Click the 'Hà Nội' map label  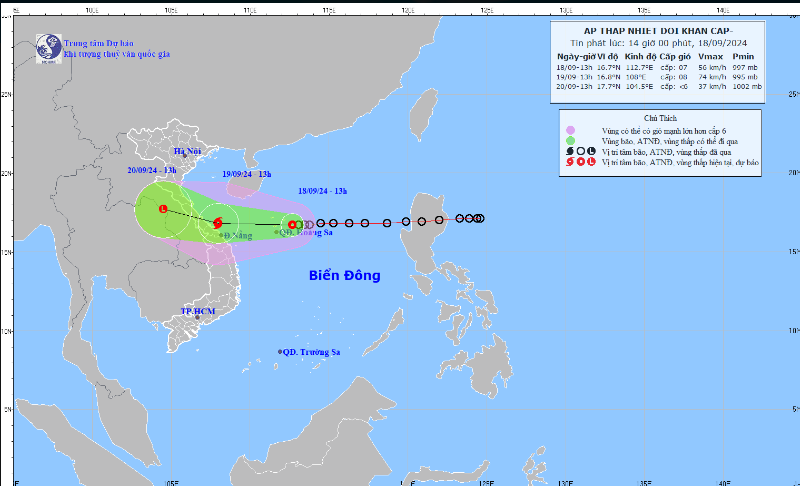(x=187, y=151)
